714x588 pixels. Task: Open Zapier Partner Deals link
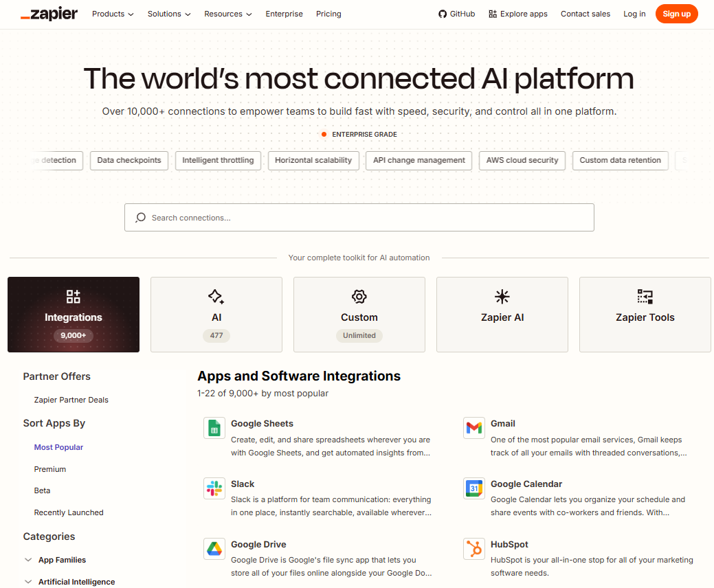pyautogui.click(x=71, y=400)
